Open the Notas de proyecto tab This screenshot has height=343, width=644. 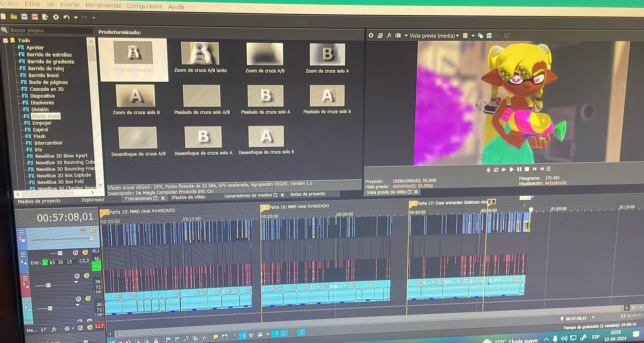point(308,194)
